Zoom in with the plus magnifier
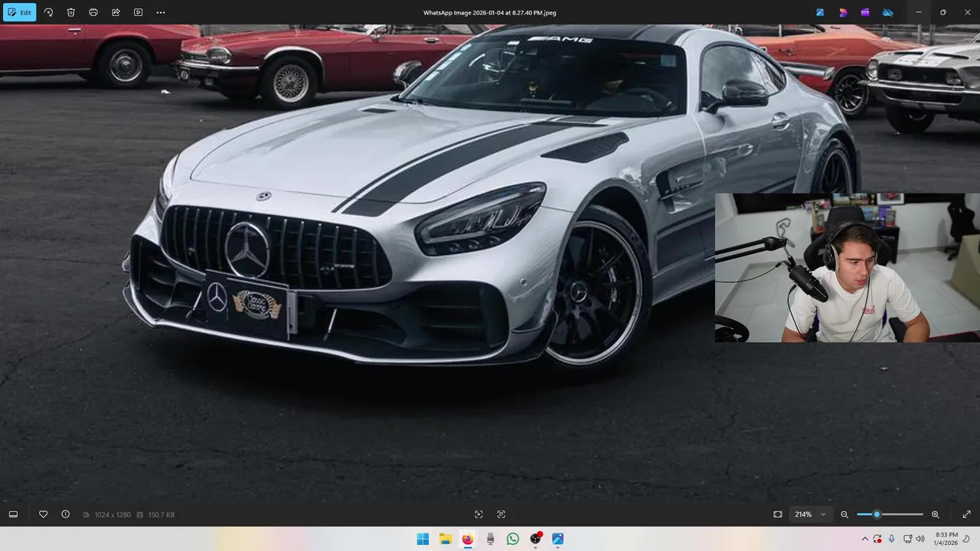This screenshot has width=980, height=551. [x=935, y=514]
